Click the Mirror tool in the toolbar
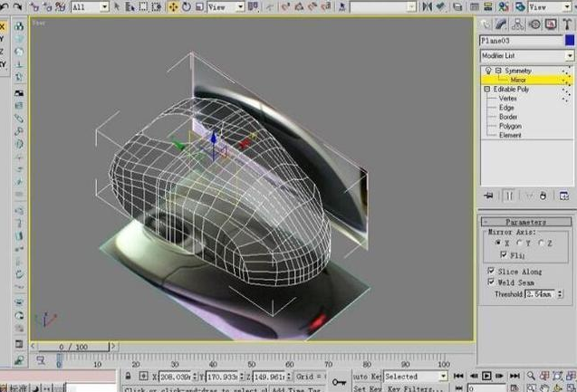 coord(428,6)
